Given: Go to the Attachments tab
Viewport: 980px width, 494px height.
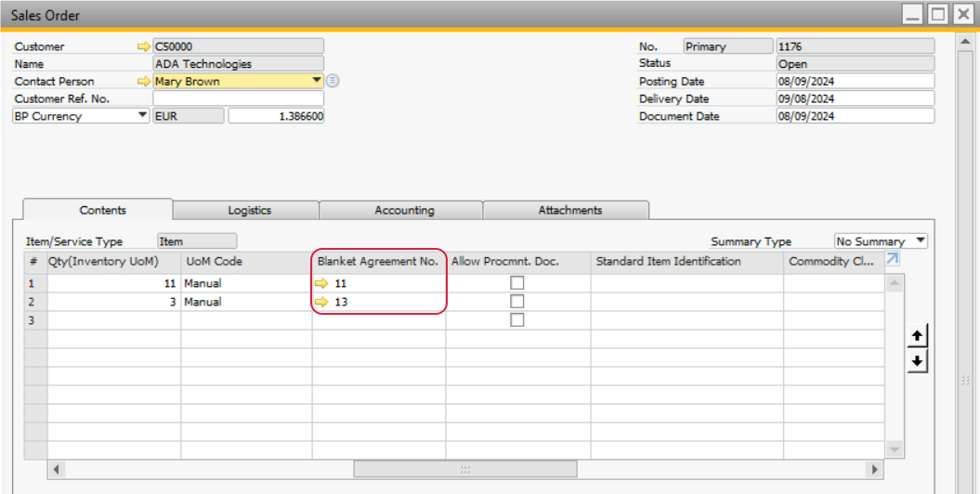Looking at the screenshot, I should pos(569,211).
